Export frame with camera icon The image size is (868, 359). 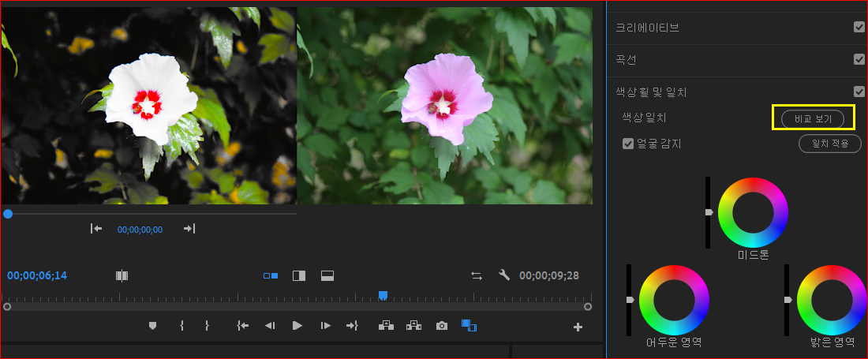click(441, 326)
